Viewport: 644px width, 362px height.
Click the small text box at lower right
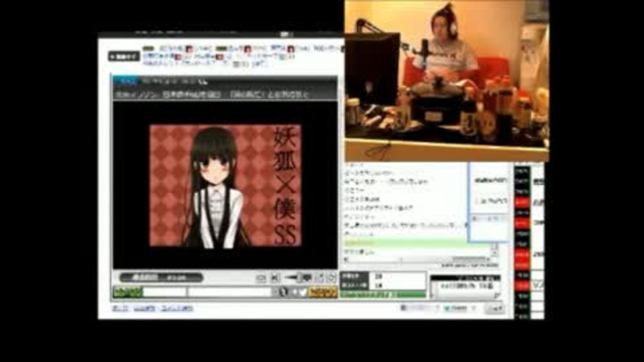[x=465, y=286]
